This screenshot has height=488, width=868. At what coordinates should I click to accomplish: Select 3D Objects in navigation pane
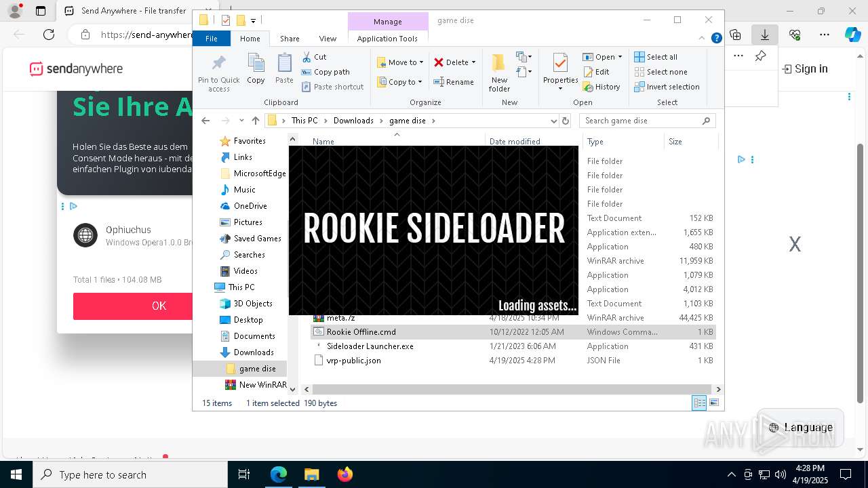coord(253,304)
